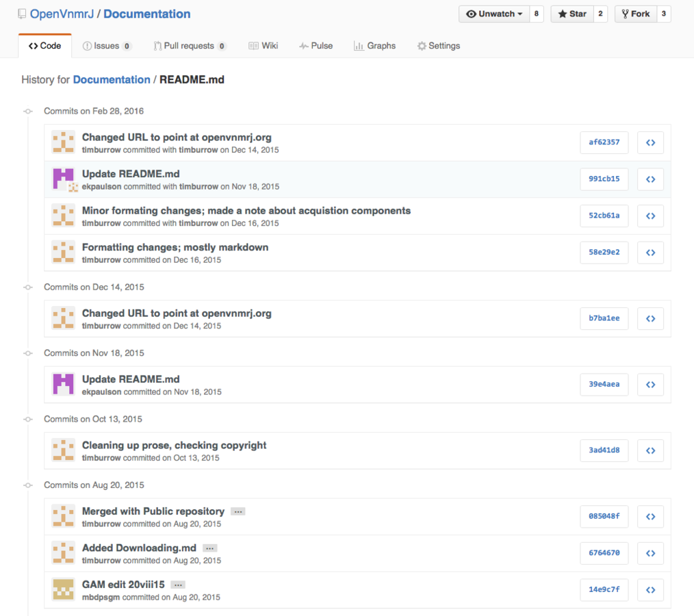The image size is (694, 616).
Task: Open Minor formating changes commit title
Action: 246,211
